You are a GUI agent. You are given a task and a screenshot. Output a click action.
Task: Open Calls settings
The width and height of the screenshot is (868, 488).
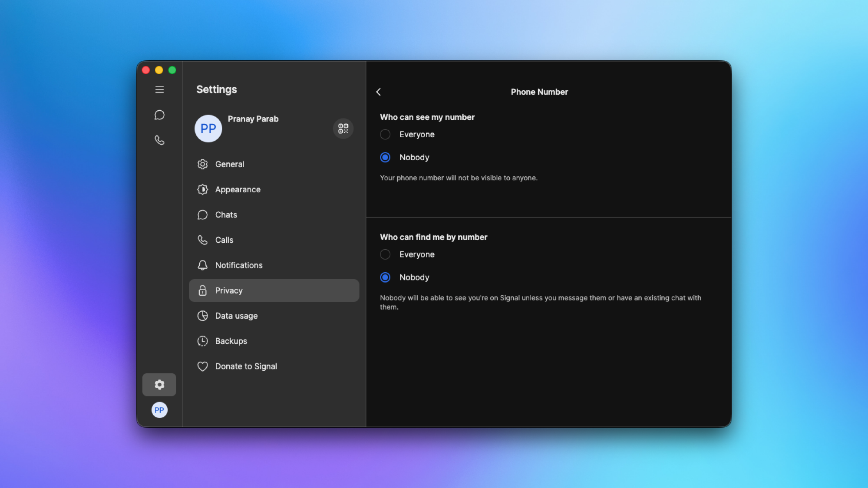(224, 240)
